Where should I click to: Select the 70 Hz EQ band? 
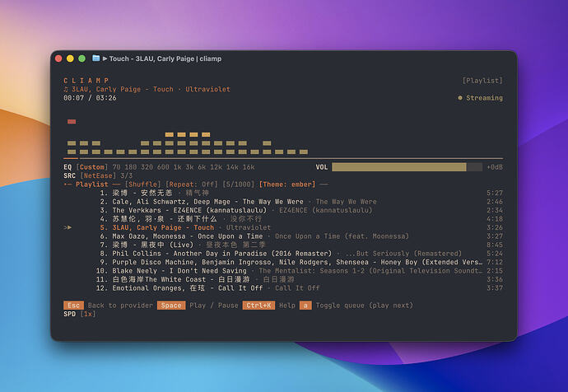pos(116,167)
